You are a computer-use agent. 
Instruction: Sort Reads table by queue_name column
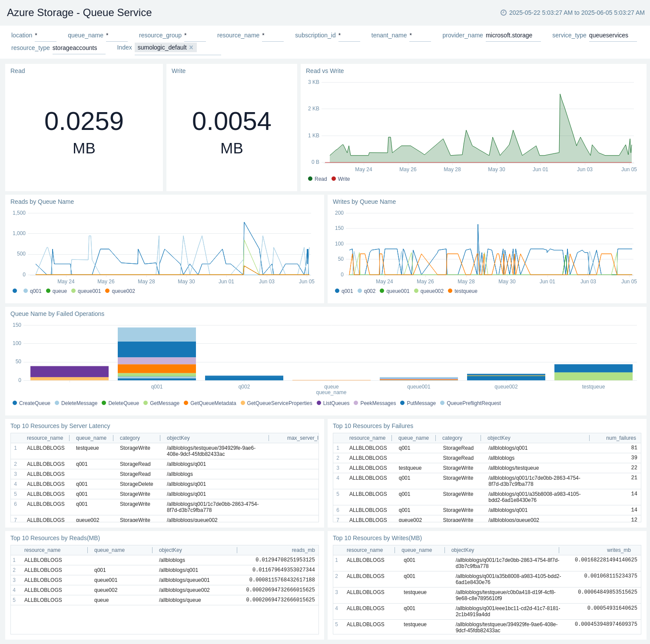coord(109,550)
